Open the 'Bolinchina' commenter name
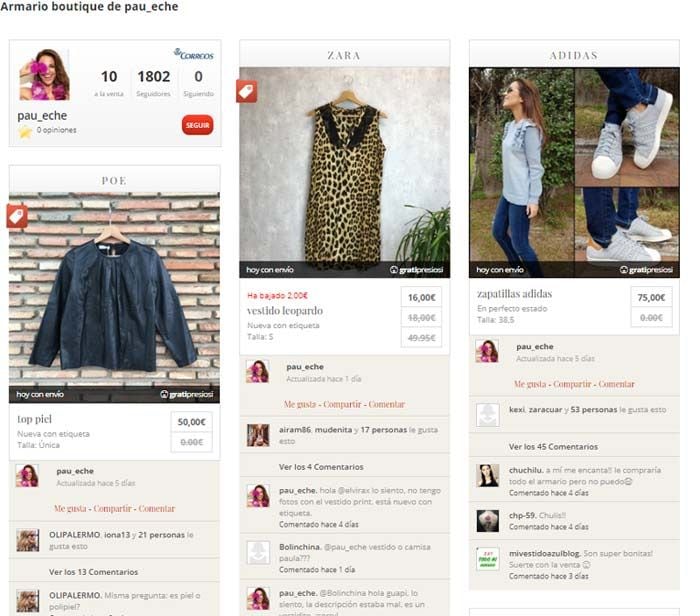This screenshot has width=700, height=616. click(300, 547)
